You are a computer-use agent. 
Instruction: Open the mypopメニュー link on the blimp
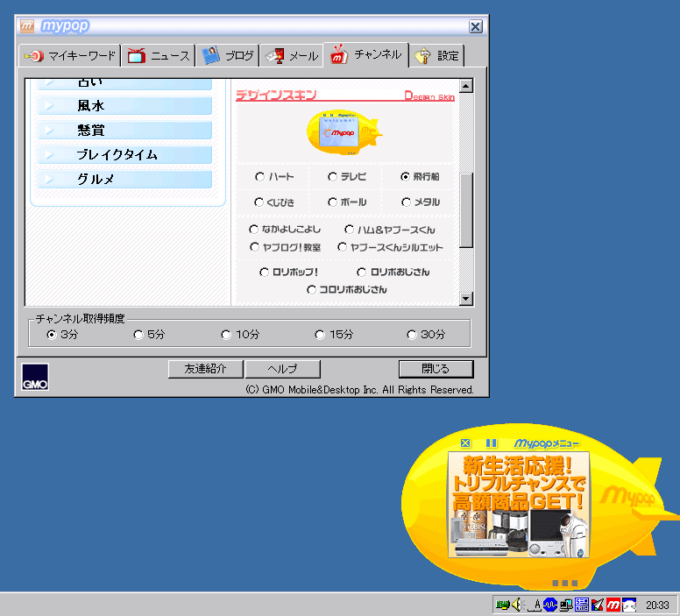coord(547,443)
